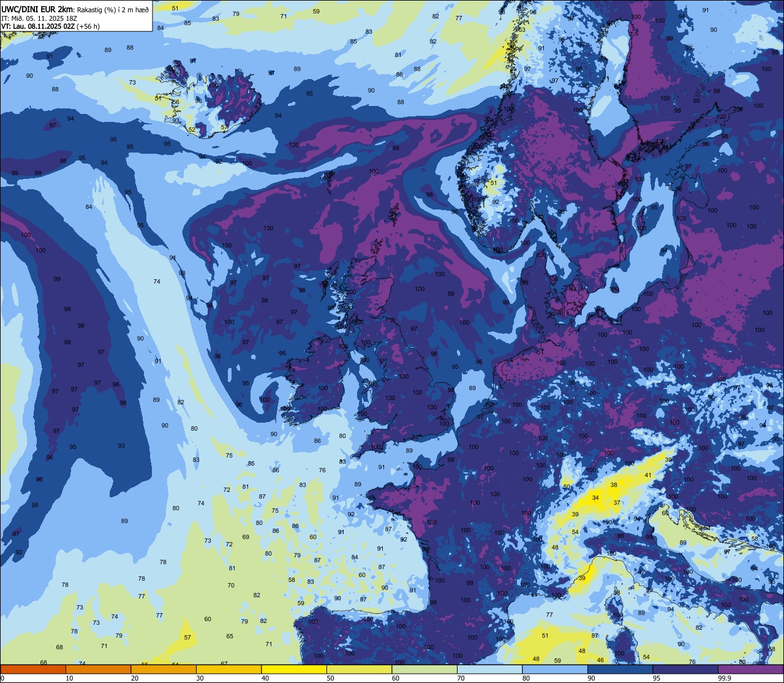Click the "10" tick label on the legend

click(x=70, y=678)
